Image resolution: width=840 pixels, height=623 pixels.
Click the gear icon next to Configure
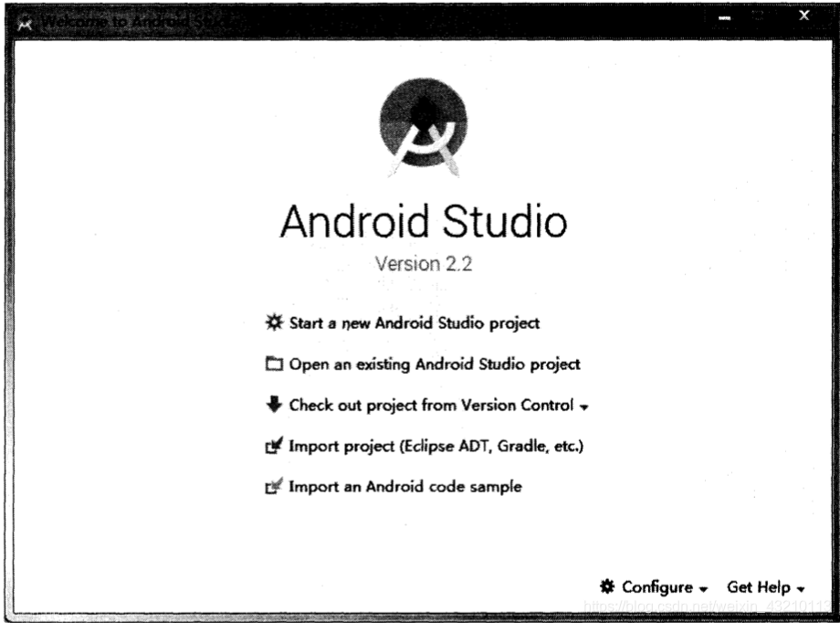click(x=607, y=586)
